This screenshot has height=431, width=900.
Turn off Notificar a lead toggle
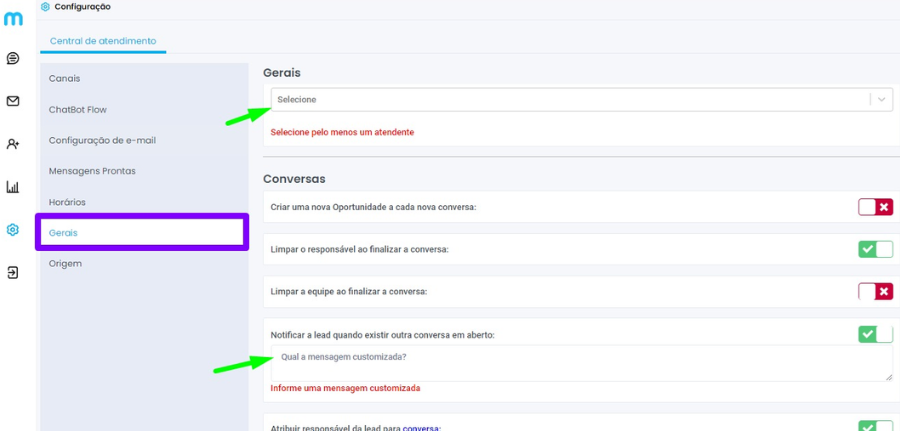(x=875, y=334)
